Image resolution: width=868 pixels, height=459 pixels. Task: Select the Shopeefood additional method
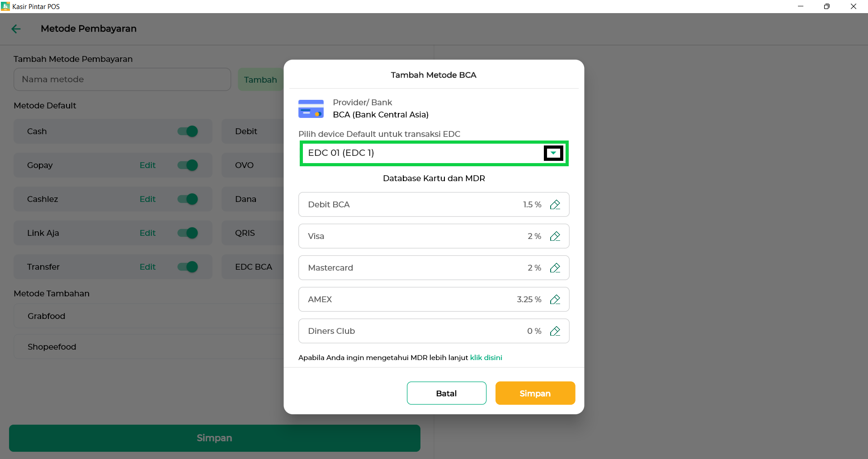coord(149,347)
